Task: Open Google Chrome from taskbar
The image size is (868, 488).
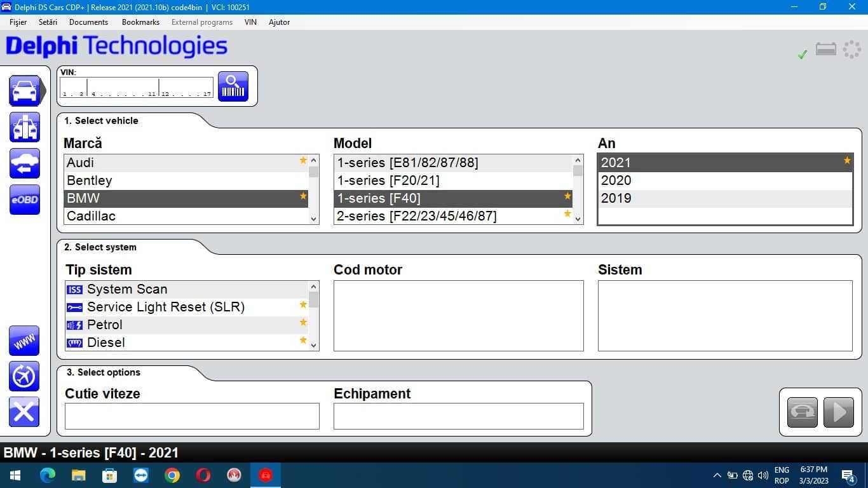Action: point(172,475)
